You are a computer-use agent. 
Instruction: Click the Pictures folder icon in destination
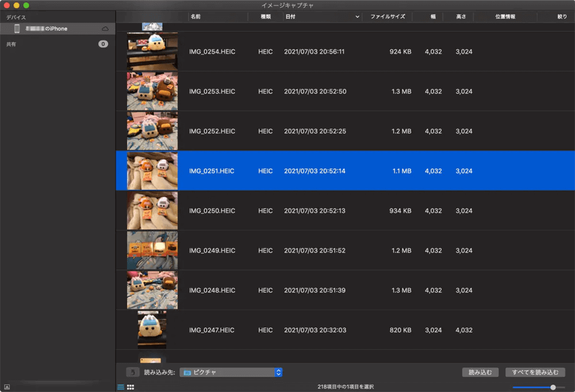187,372
